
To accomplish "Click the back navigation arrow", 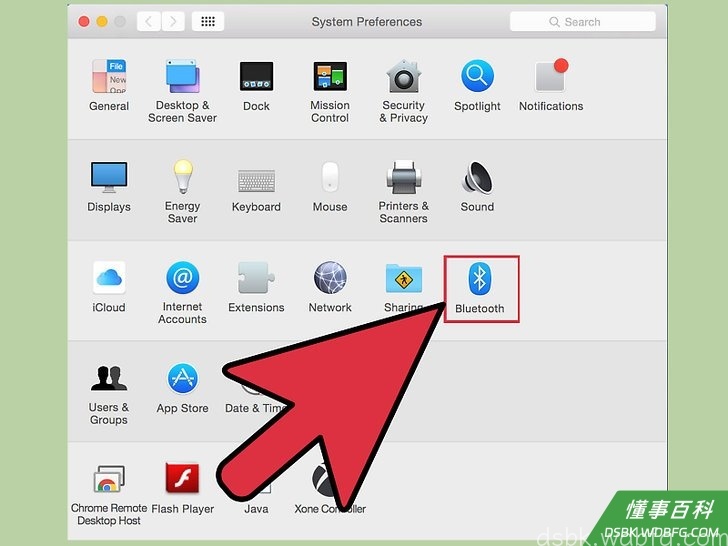I will (149, 21).
